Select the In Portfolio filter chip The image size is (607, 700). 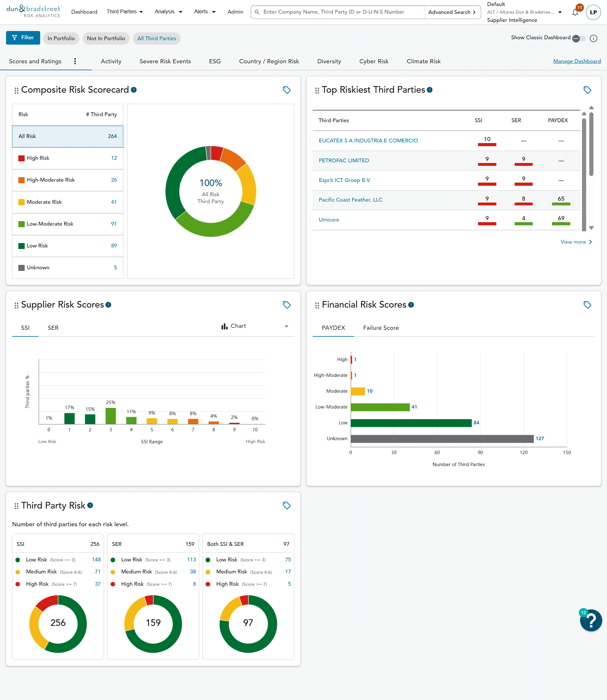61,38
